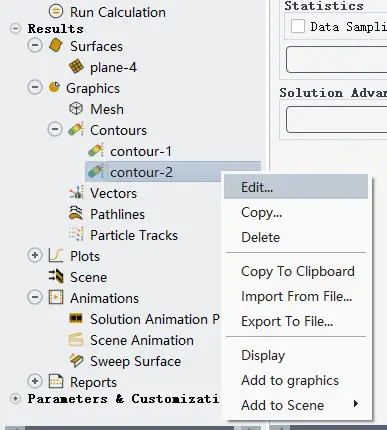
Task: Collapse the Contours tree node
Action: coord(55,129)
